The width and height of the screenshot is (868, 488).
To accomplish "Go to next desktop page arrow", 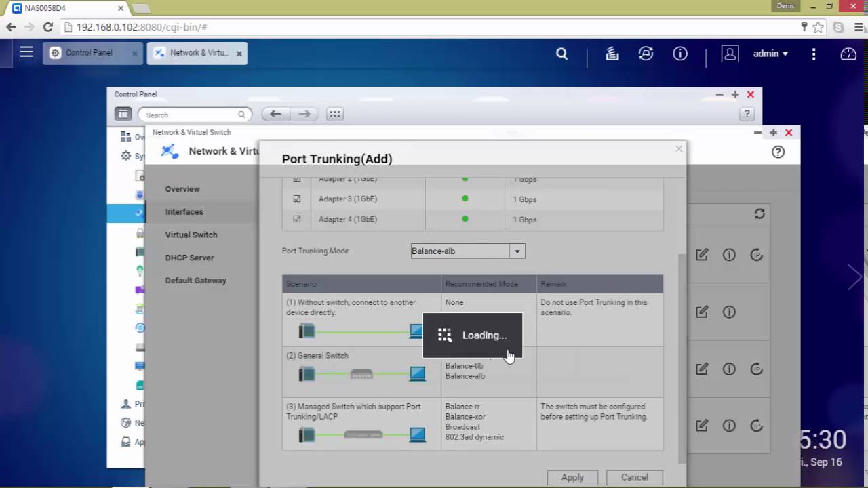I will coord(854,277).
